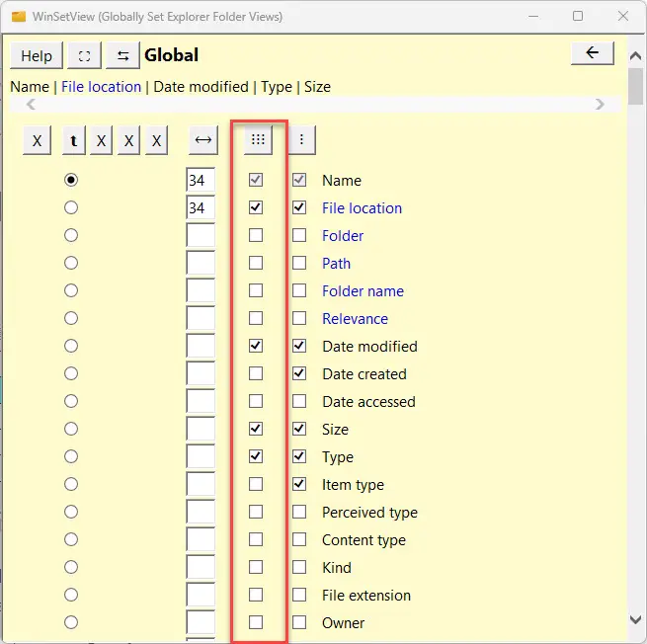Image resolution: width=647 pixels, height=644 pixels.
Task: Click the WinSetView folder icon in title bar
Action: [19, 17]
